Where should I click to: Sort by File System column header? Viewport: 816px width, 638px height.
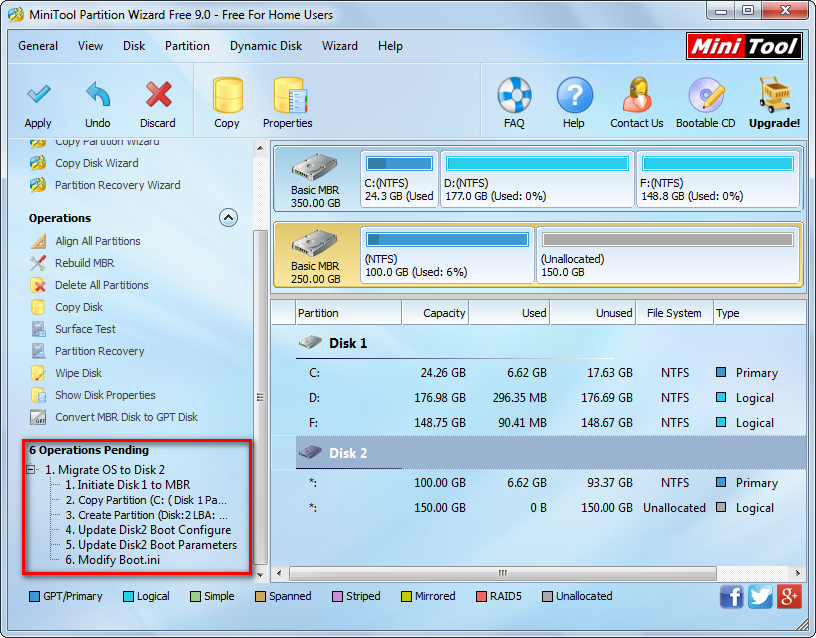pyautogui.click(x=674, y=313)
